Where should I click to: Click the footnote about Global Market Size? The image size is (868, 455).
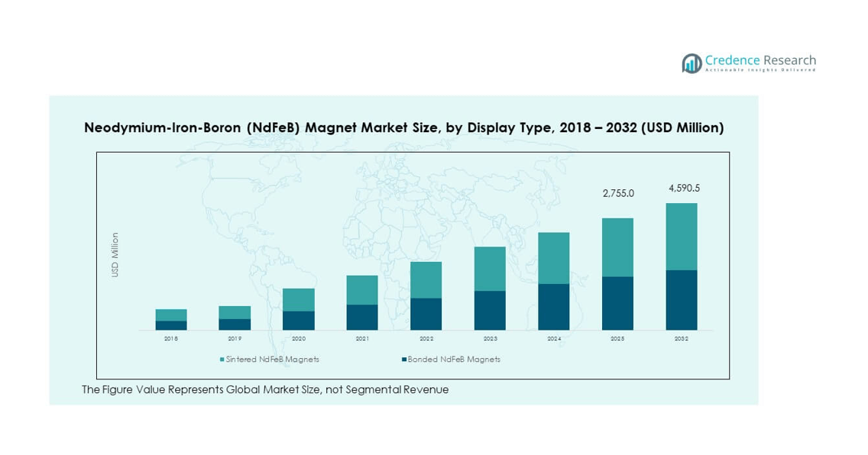265,389
